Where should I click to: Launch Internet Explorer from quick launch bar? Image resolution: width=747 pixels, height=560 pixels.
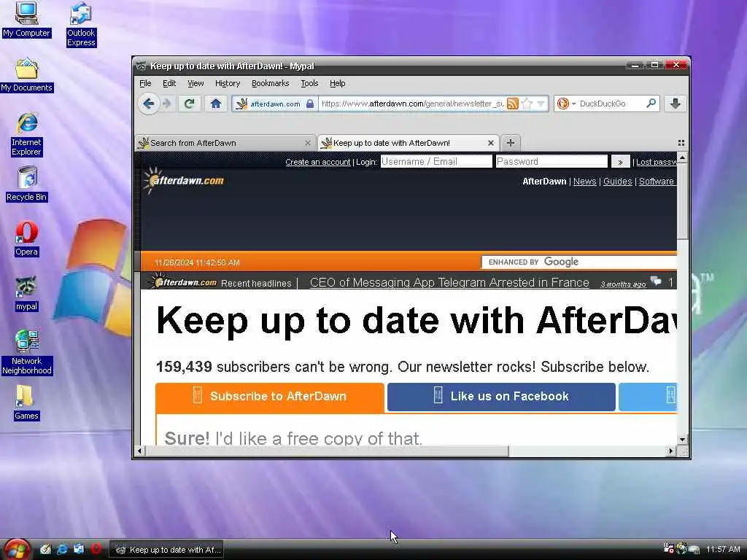tap(62, 549)
